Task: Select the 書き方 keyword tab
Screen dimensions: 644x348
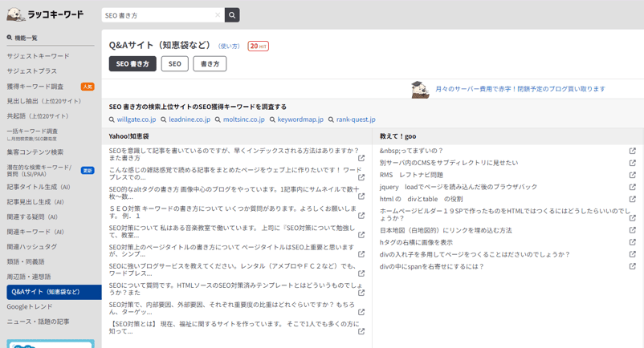Action: (x=210, y=63)
